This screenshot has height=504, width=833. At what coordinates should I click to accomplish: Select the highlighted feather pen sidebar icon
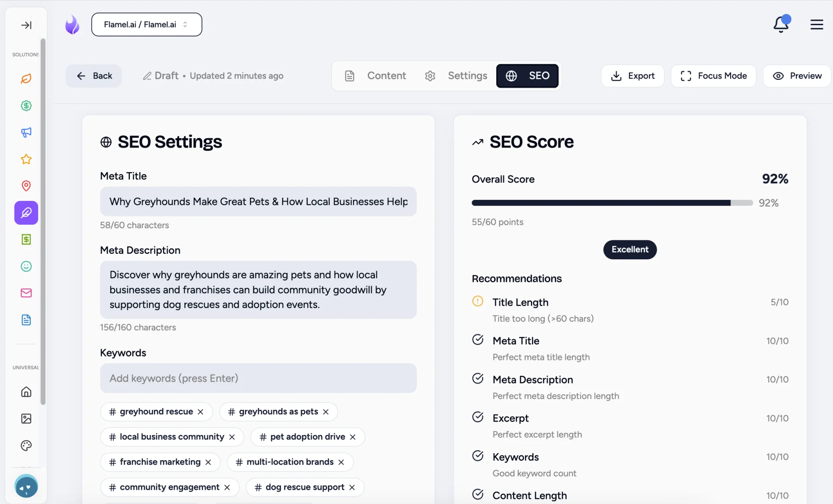point(26,213)
